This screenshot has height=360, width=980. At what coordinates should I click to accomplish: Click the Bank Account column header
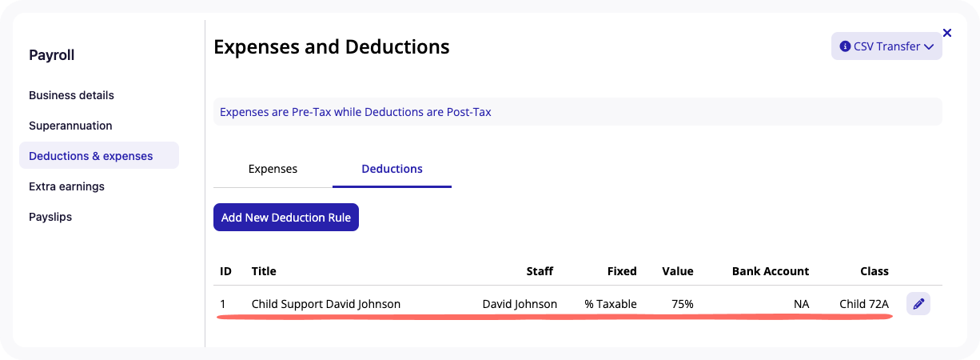click(x=771, y=271)
